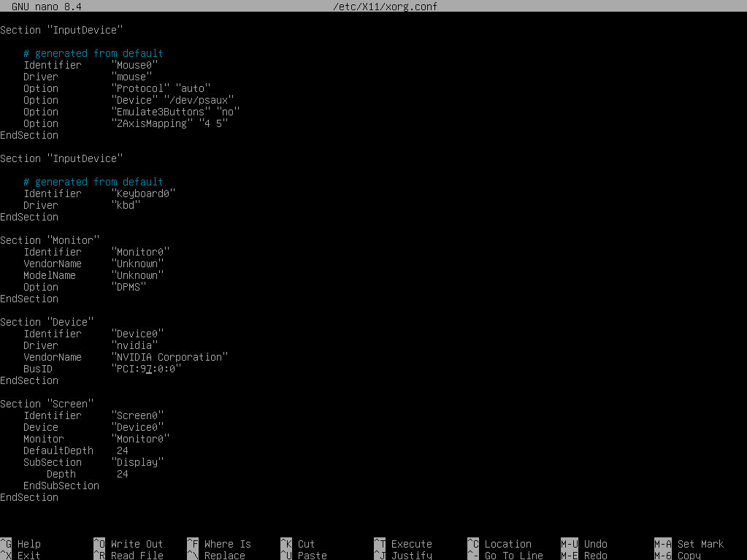Click the ^F Where Is shortcut
This screenshot has width=747, height=560.
tap(218, 544)
